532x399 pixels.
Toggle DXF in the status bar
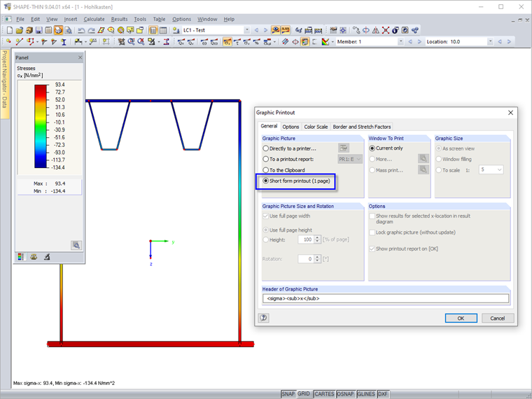383,394
